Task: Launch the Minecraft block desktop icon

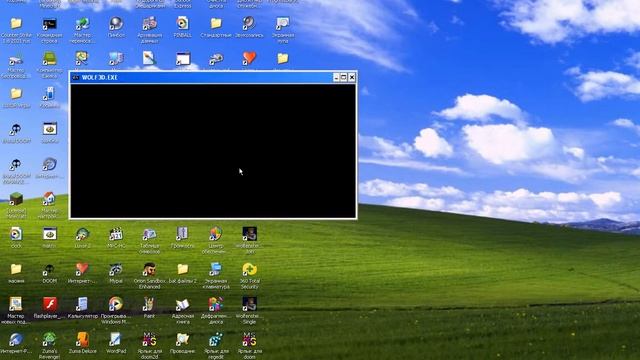Action: (16, 199)
